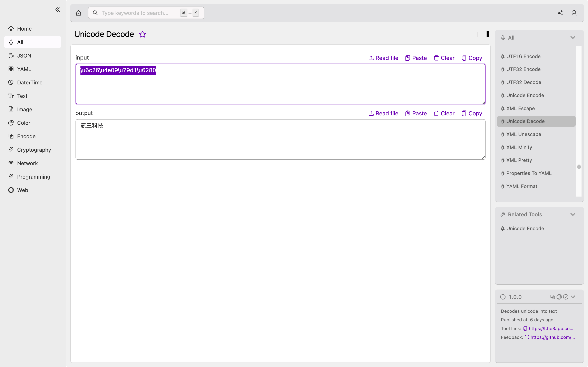This screenshot has height=367, width=588.
Task: Click the Unicode Encode related tool icon
Action: [x=503, y=228]
